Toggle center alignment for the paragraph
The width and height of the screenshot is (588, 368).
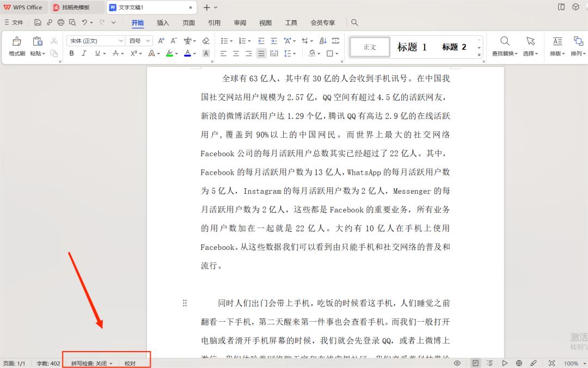235,53
